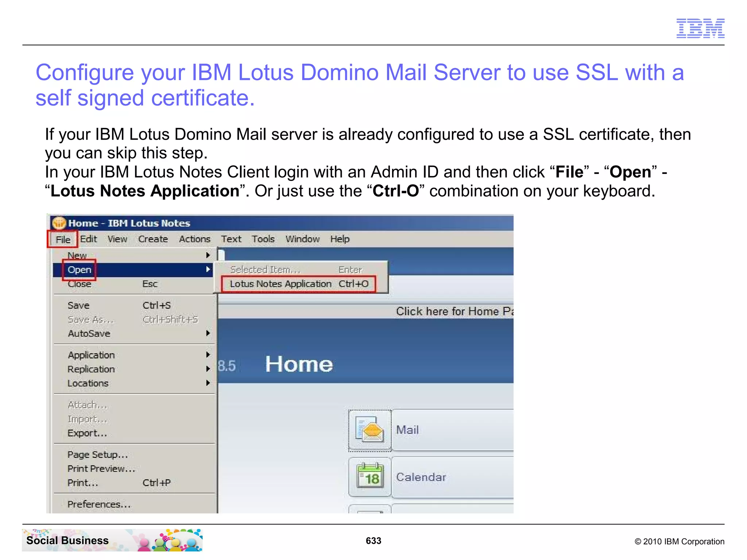Select Save in the File menu
747x560 pixels.
coord(133,305)
